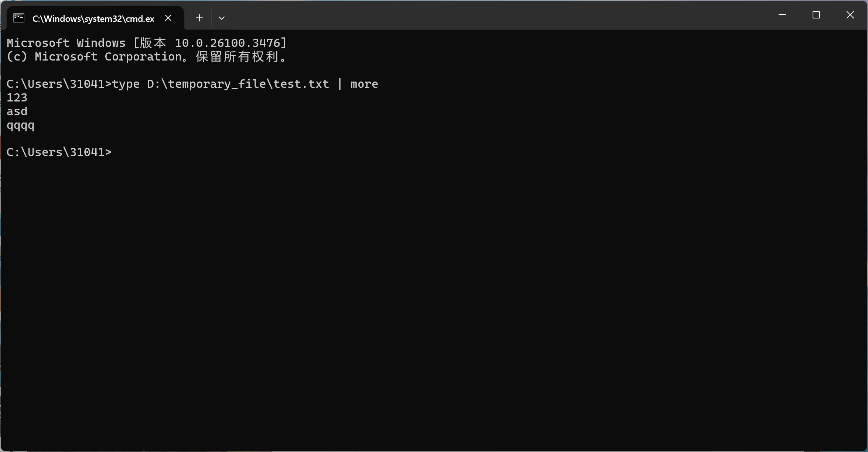Click the Microsoft Corporation copyright line
The width and height of the screenshot is (868, 452).
[x=147, y=56]
